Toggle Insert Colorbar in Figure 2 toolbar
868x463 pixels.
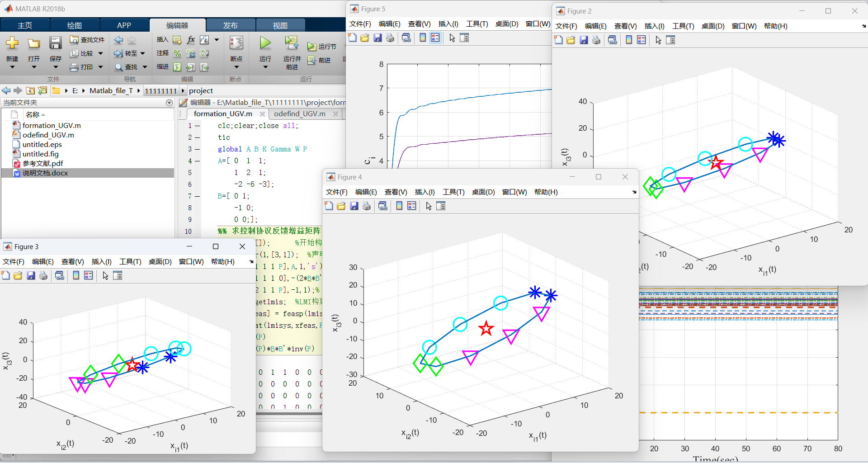(x=629, y=40)
